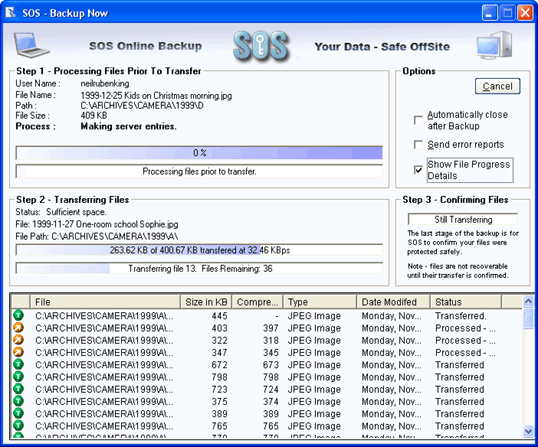
Task: Click the laptop icon in header
Action: coord(31,45)
